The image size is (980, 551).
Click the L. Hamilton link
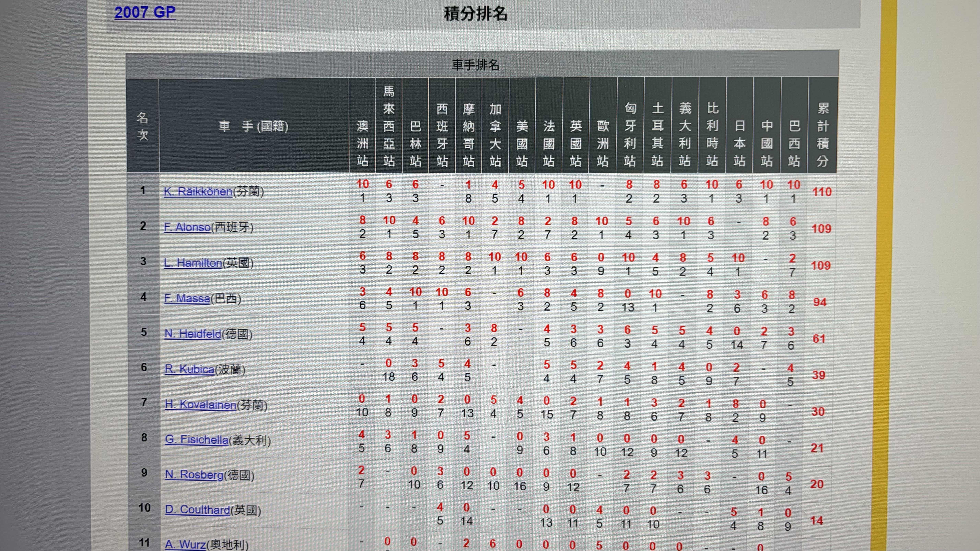[193, 263]
